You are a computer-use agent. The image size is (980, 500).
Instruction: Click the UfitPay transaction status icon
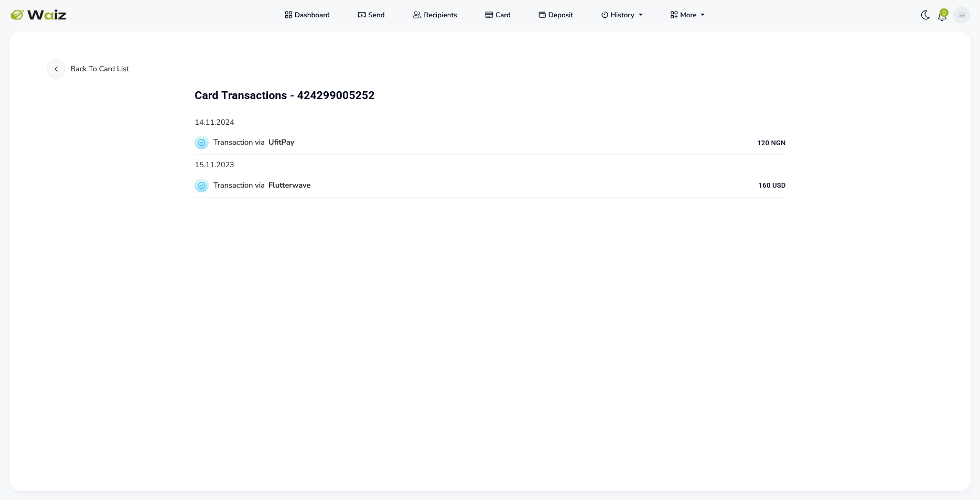201,143
